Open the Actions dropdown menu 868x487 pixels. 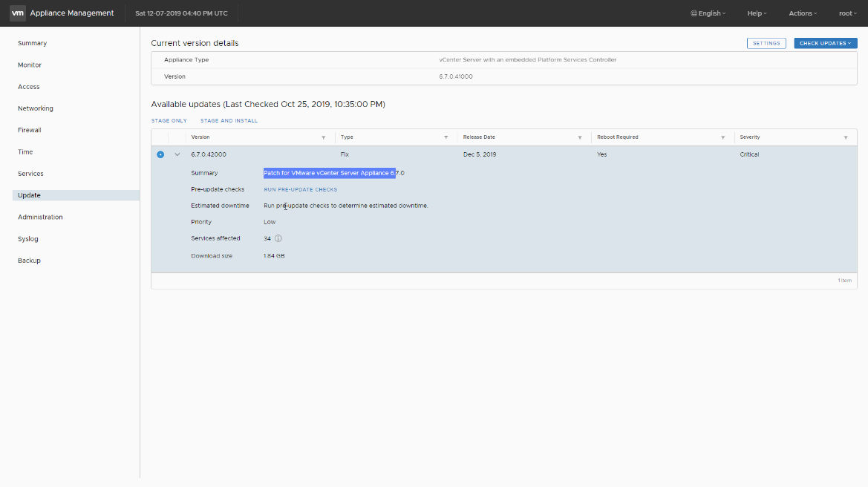(x=803, y=13)
